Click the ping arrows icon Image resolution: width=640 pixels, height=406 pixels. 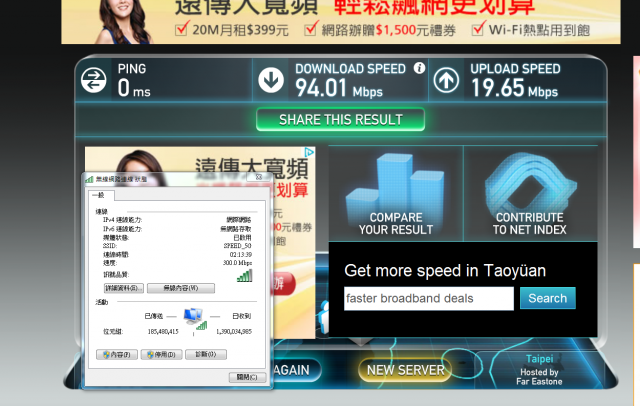[x=93, y=80]
